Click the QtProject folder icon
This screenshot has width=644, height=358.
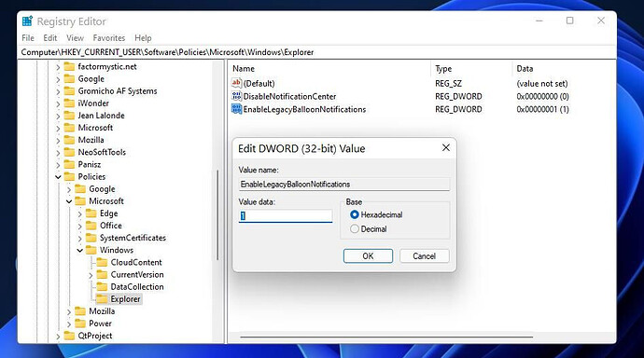point(69,336)
